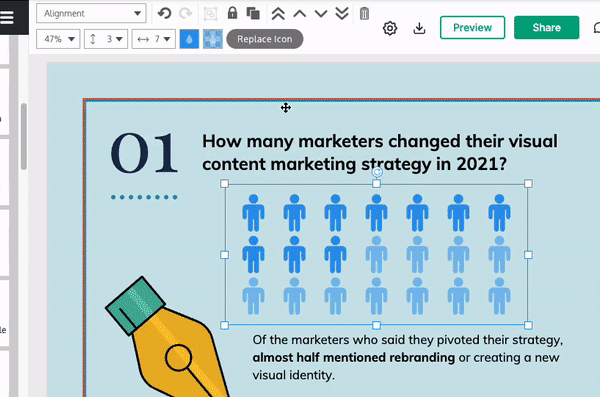600x397 pixels.
Task: Open the blue droplet fill color swatch
Action: [189, 39]
